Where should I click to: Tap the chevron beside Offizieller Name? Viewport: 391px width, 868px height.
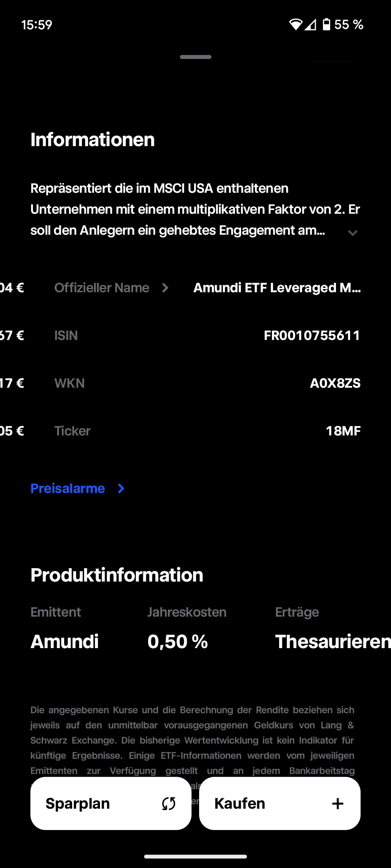(x=165, y=288)
